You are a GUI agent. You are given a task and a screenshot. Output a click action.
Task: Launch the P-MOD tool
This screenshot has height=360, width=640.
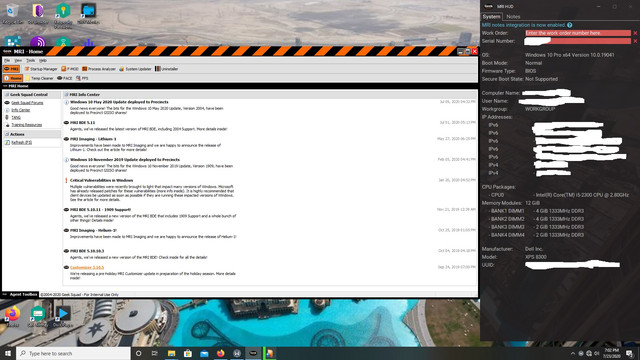pos(70,69)
